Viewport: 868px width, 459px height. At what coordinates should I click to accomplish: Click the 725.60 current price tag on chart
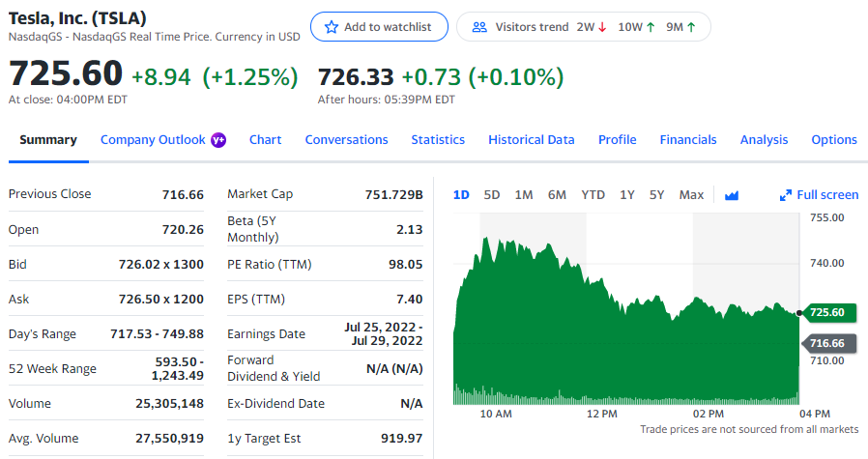pyautogui.click(x=828, y=313)
